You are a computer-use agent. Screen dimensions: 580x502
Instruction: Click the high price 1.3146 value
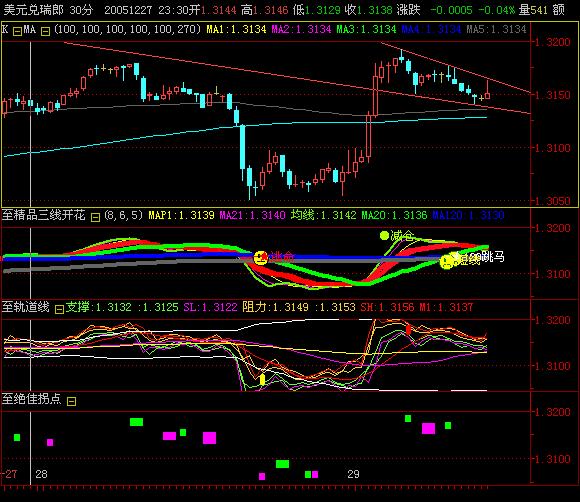tap(271, 10)
